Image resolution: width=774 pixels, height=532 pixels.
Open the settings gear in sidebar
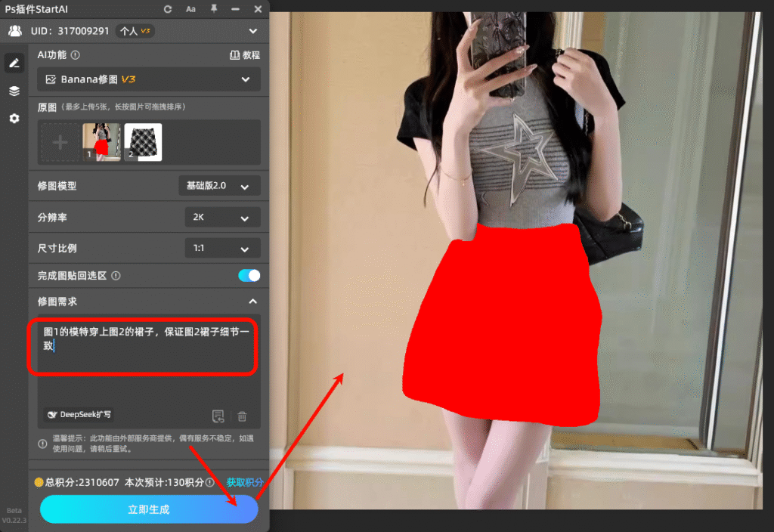point(14,119)
